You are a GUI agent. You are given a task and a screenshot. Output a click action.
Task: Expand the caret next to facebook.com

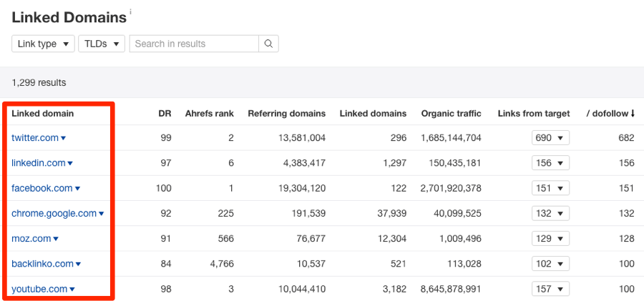77,189
